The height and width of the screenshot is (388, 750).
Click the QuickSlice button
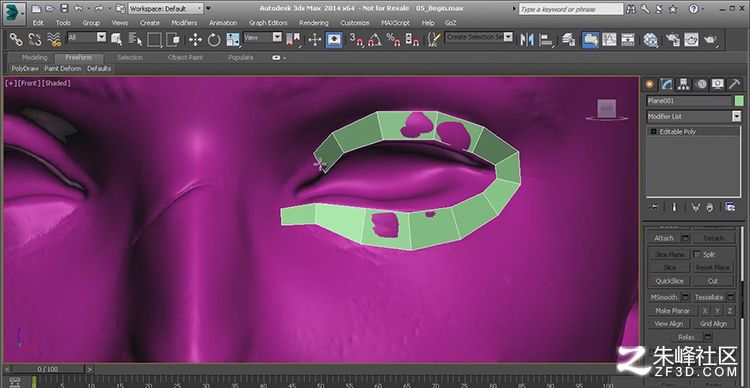pos(669,281)
